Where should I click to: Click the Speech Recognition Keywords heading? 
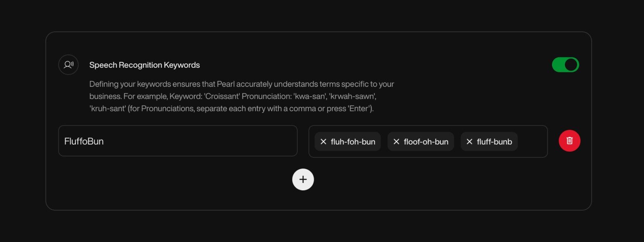(144, 65)
